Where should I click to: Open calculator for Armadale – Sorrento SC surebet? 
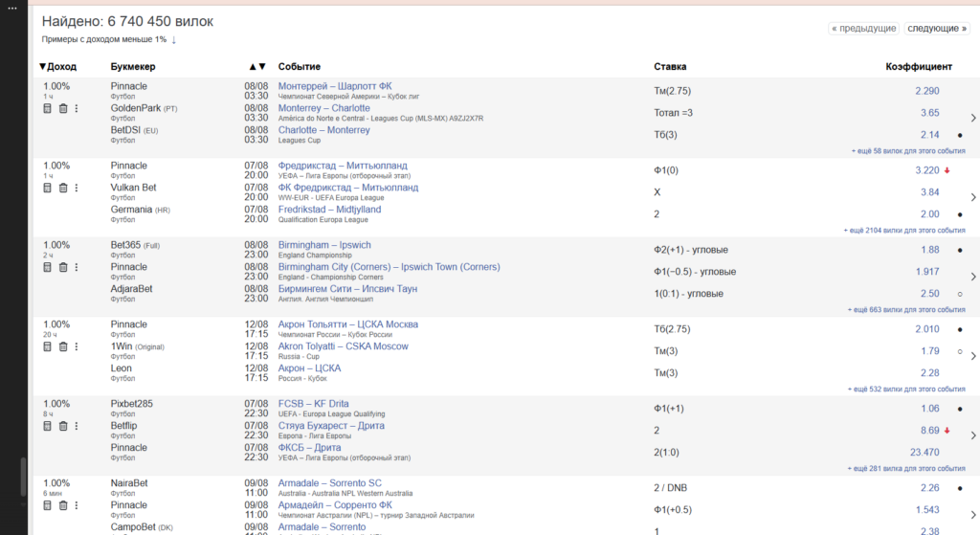[47, 505]
